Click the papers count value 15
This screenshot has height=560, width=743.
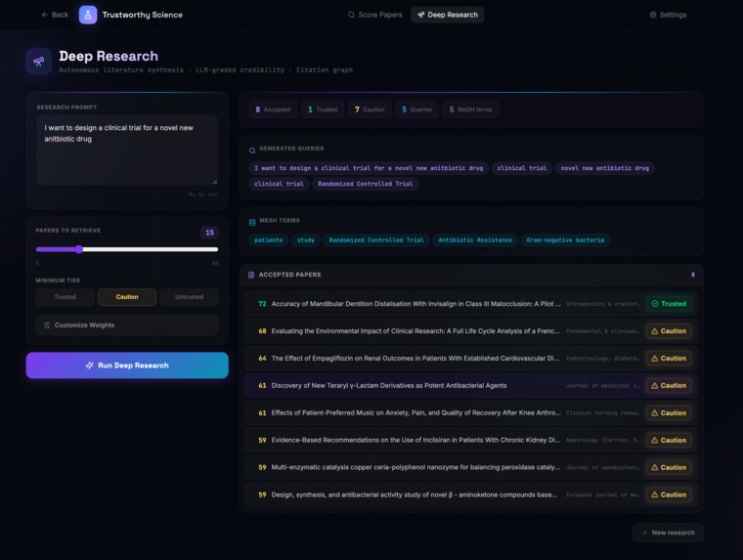209,233
